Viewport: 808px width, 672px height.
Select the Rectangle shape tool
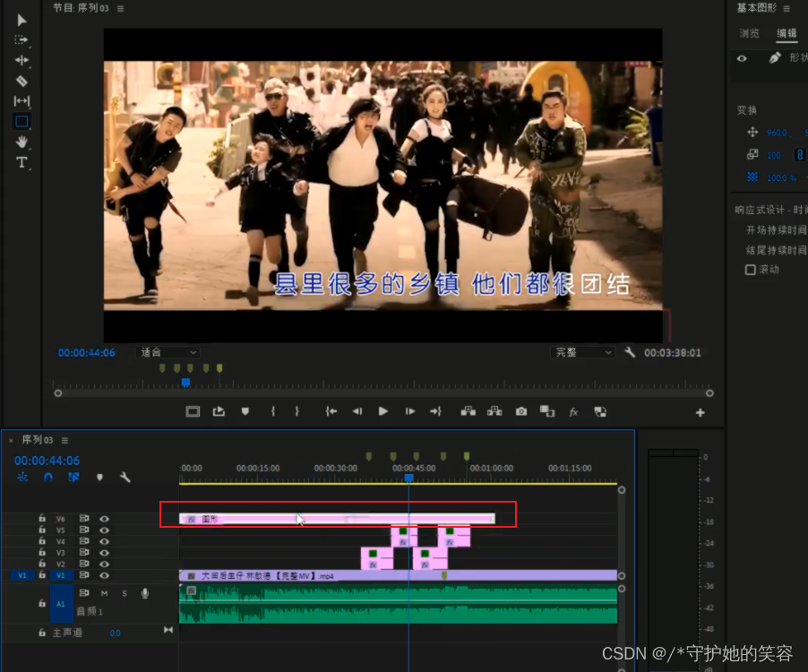pos(21,122)
